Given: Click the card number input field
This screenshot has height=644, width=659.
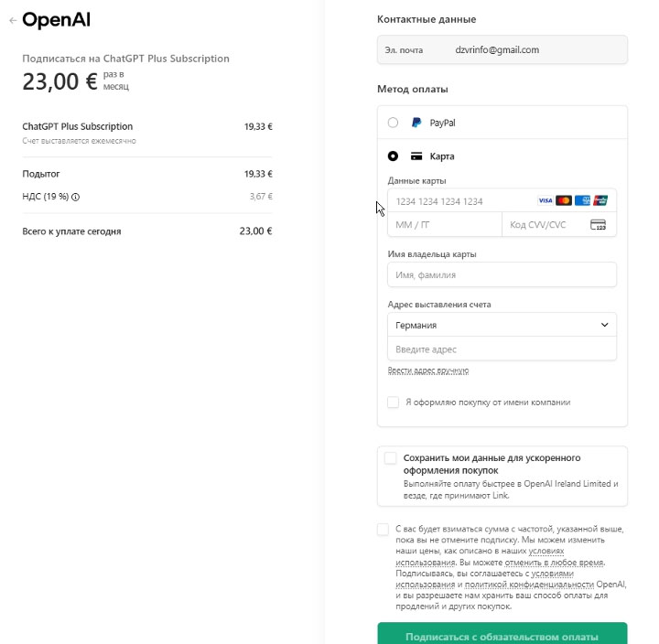Looking at the screenshot, I should pyautogui.click(x=458, y=201).
